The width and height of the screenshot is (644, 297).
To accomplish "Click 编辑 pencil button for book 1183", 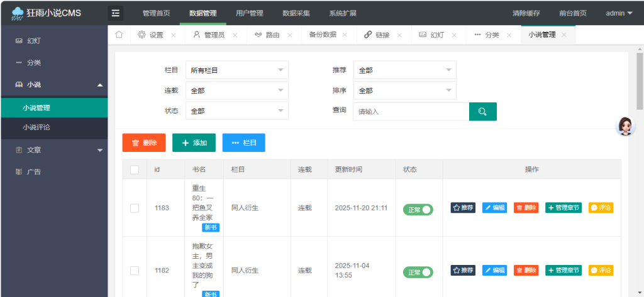I will click(x=494, y=208).
